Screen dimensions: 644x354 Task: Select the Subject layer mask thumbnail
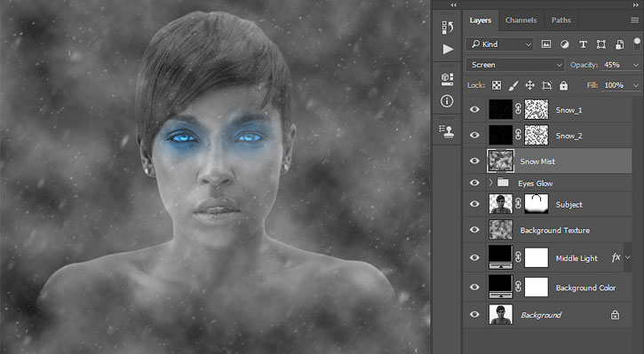537,204
